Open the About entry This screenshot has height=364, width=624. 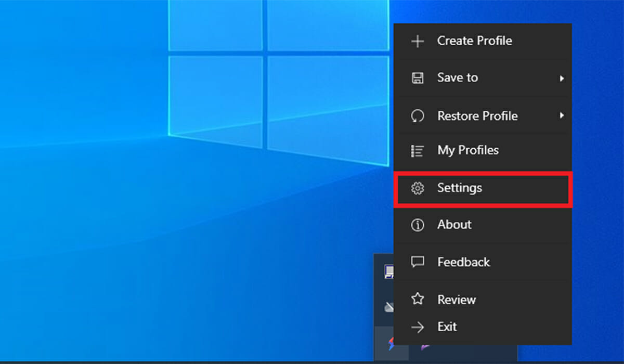click(x=454, y=225)
